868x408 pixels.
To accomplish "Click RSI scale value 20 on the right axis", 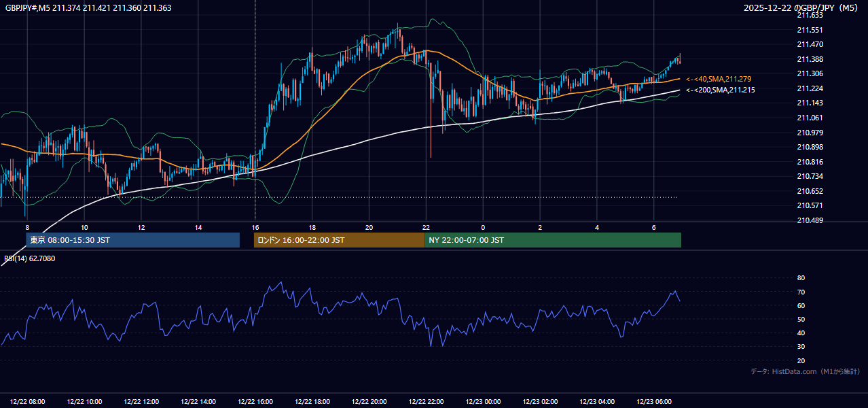I will 801,360.
